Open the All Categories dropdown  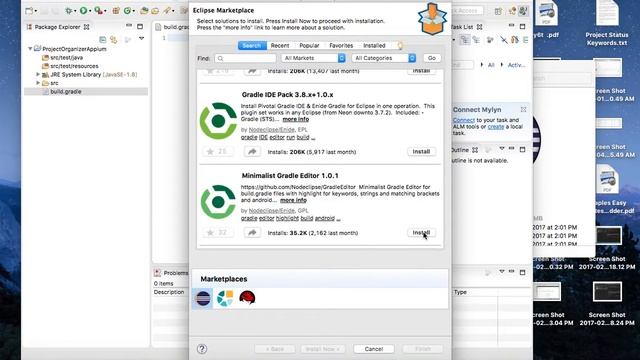tap(384, 58)
